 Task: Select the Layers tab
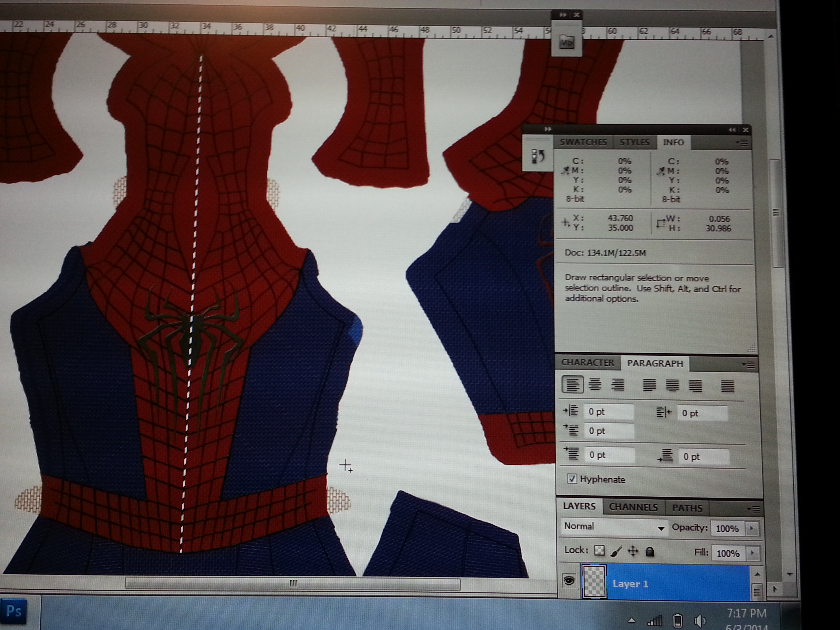point(579,506)
